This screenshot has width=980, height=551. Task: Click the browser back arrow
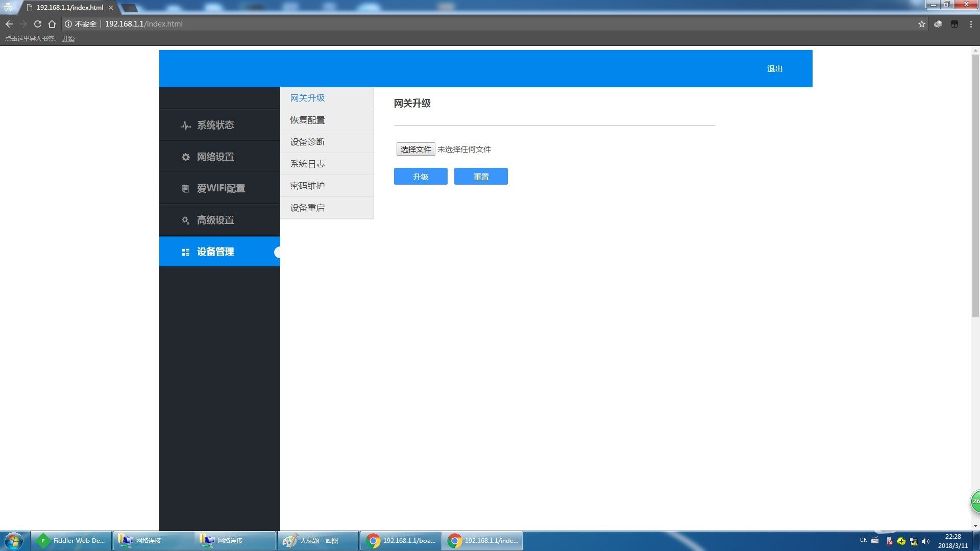(x=9, y=24)
